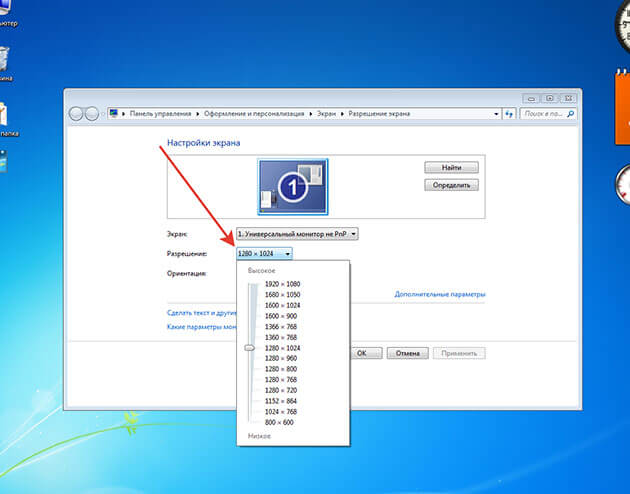Expand arrow after Оформление и персонализация breadcrumb
The height and width of the screenshot is (494, 630).
tap(311, 114)
